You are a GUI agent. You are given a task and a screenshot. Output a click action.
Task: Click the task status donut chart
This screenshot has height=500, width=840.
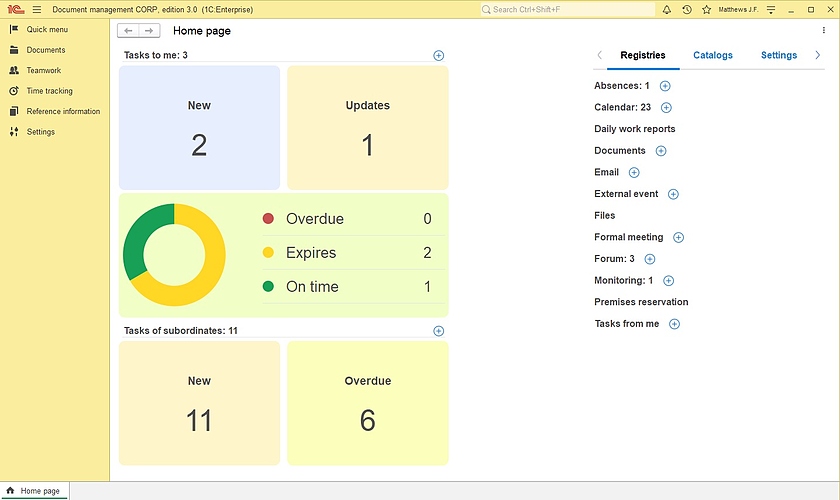click(174, 255)
